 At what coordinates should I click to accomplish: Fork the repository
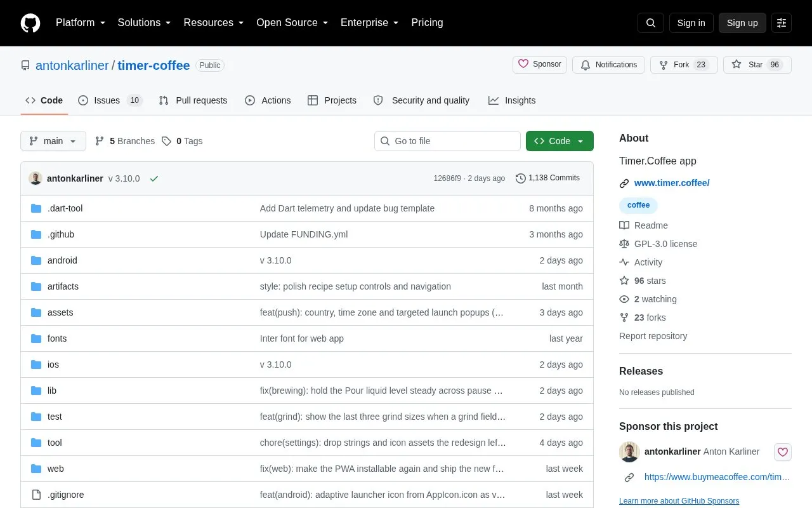click(684, 65)
